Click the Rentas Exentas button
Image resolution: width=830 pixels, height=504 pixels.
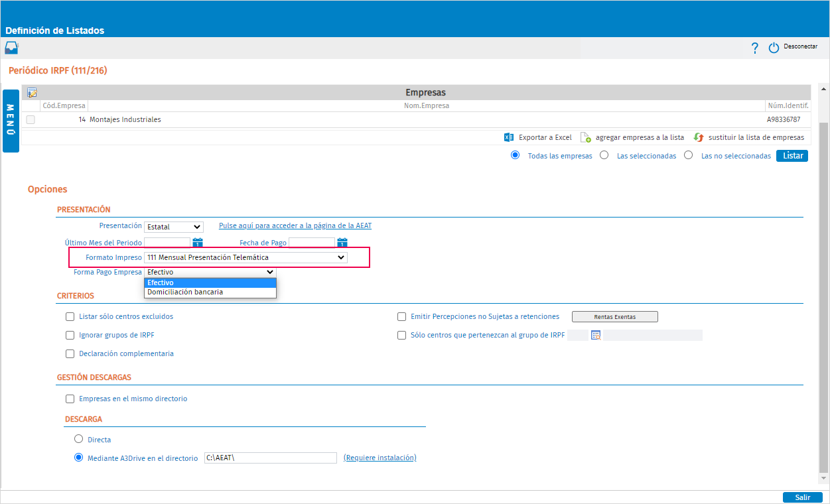(615, 316)
